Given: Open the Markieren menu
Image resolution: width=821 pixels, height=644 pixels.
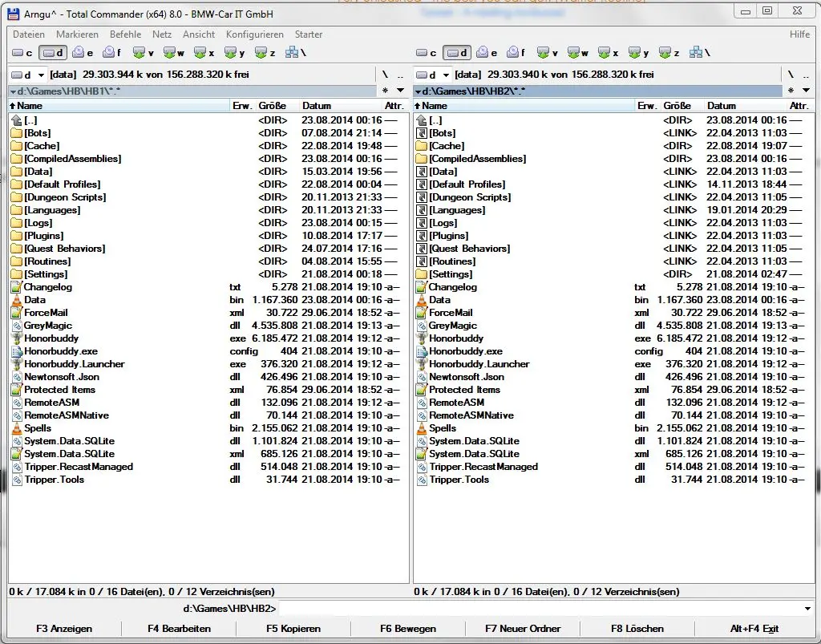Looking at the screenshot, I should pos(77,34).
